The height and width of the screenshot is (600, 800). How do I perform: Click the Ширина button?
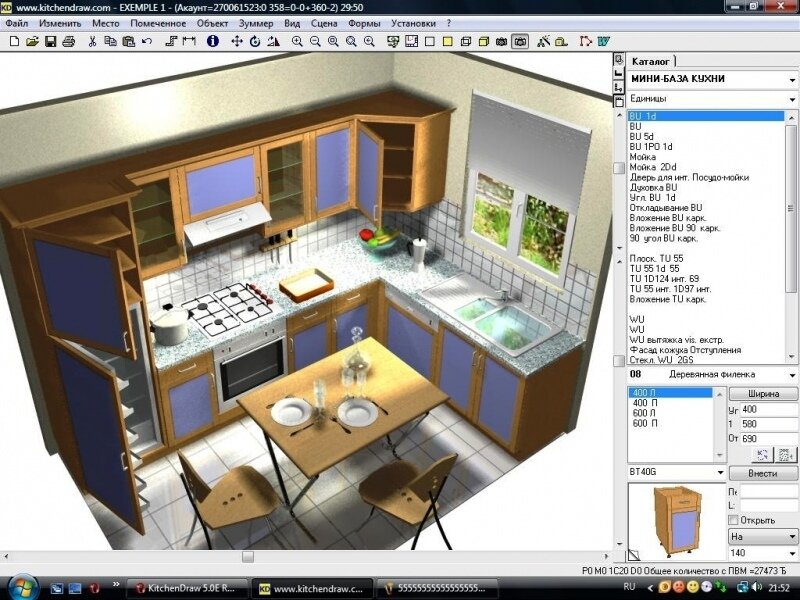763,394
